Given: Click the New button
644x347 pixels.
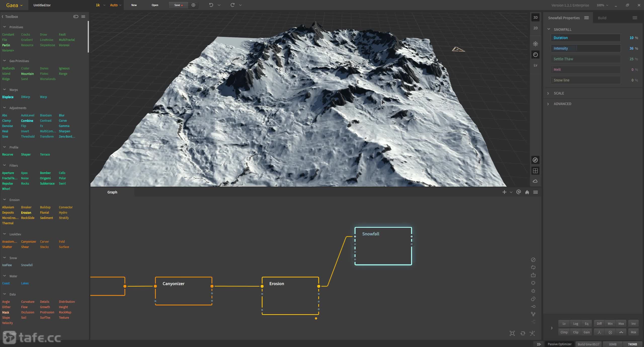Looking at the screenshot, I should (134, 5).
